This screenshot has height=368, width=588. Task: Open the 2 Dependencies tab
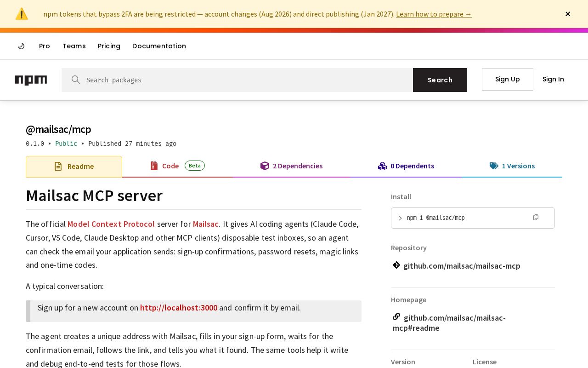(x=291, y=166)
